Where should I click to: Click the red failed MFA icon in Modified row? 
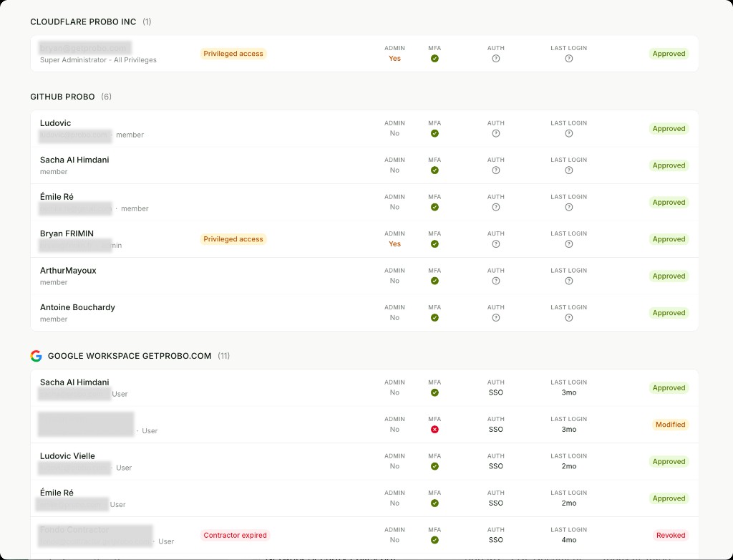pos(435,430)
